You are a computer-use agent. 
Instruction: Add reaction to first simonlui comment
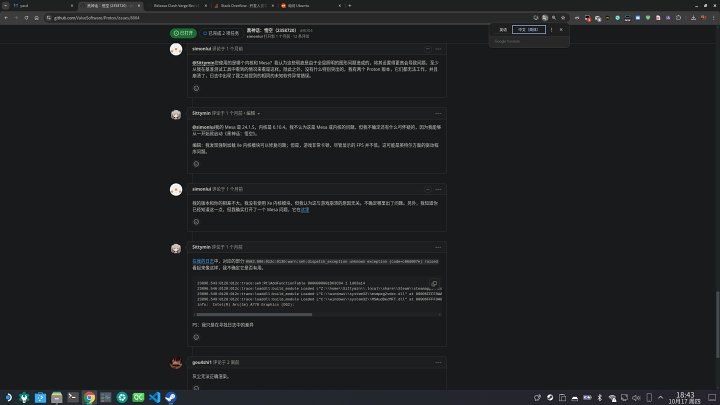196,88
